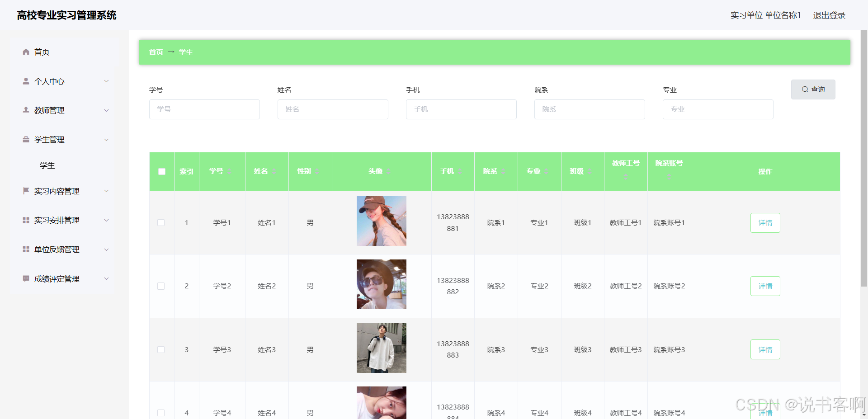Image resolution: width=868 pixels, height=419 pixels.
Task: Collapse the 学生管理 menu chevron
Action: coord(106,140)
